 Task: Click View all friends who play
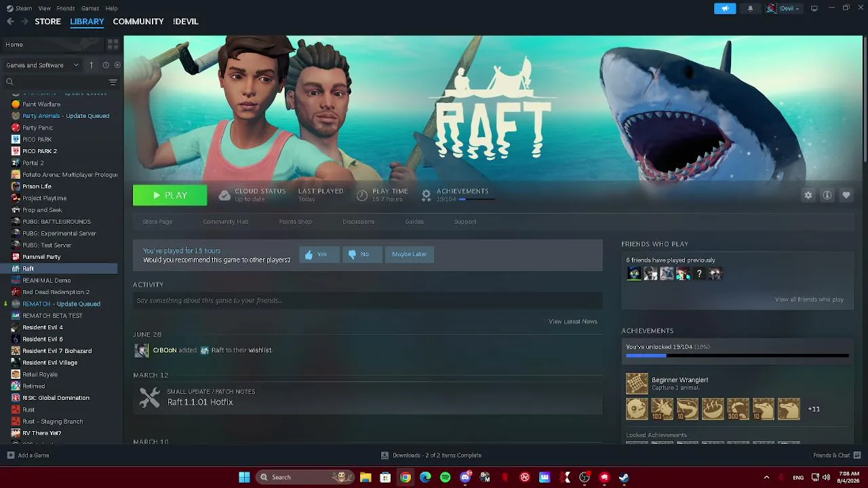(x=810, y=300)
